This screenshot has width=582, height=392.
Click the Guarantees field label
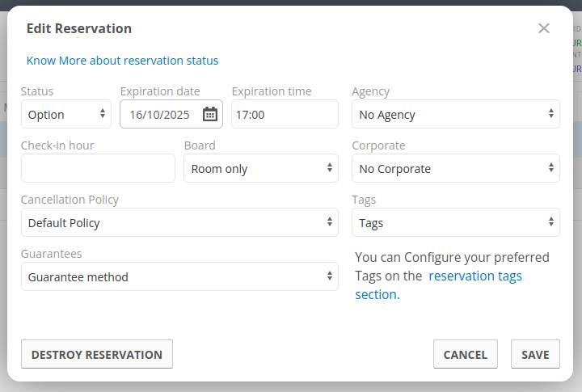[52, 254]
